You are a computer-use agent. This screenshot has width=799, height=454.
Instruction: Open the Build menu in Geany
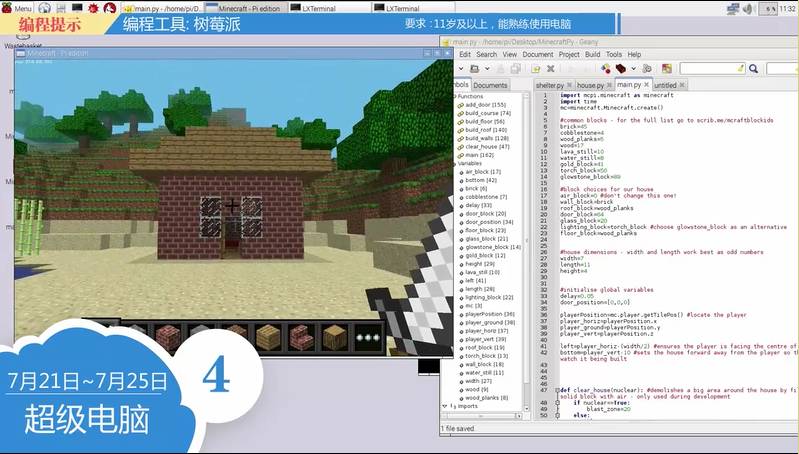[592, 54]
